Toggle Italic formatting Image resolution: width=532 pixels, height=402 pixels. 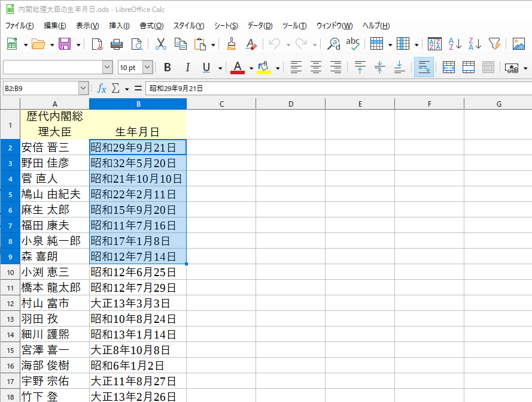187,67
